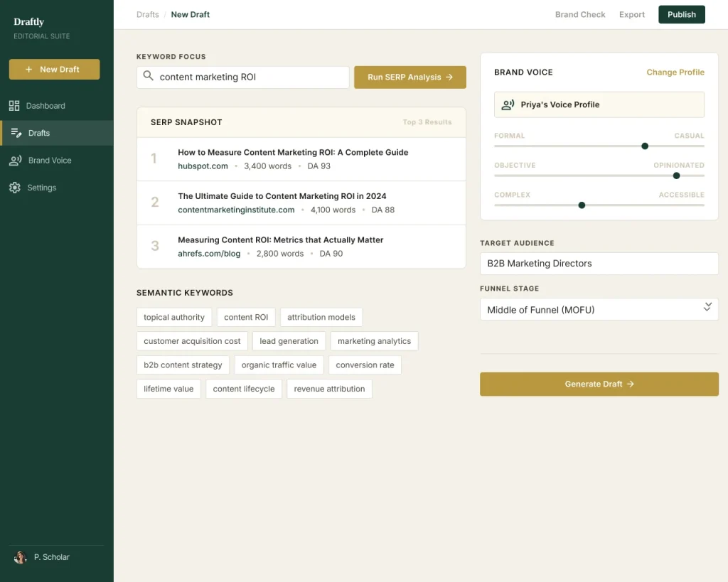Click the hubspot.com domain link
Screen dimensions: 728x582
[x=203, y=166]
